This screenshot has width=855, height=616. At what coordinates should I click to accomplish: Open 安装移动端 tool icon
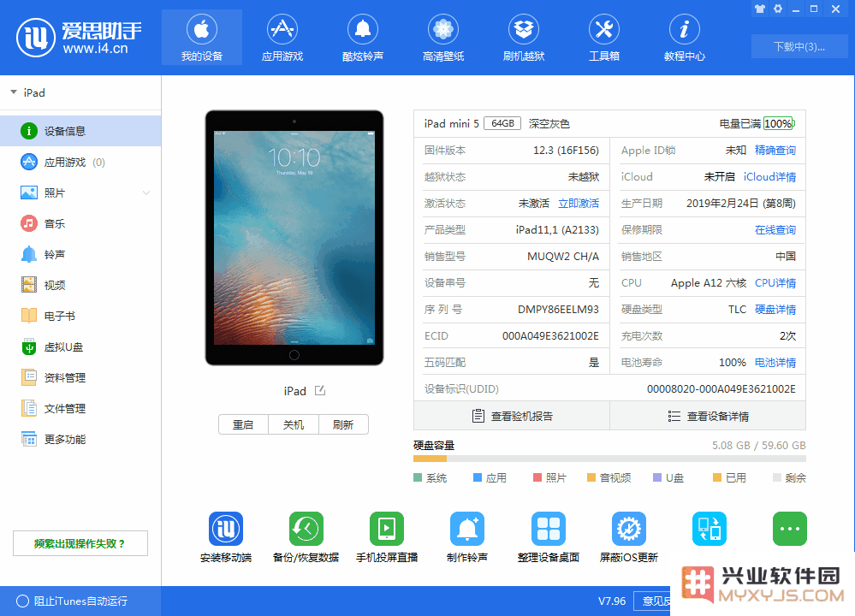pos(226,528)
